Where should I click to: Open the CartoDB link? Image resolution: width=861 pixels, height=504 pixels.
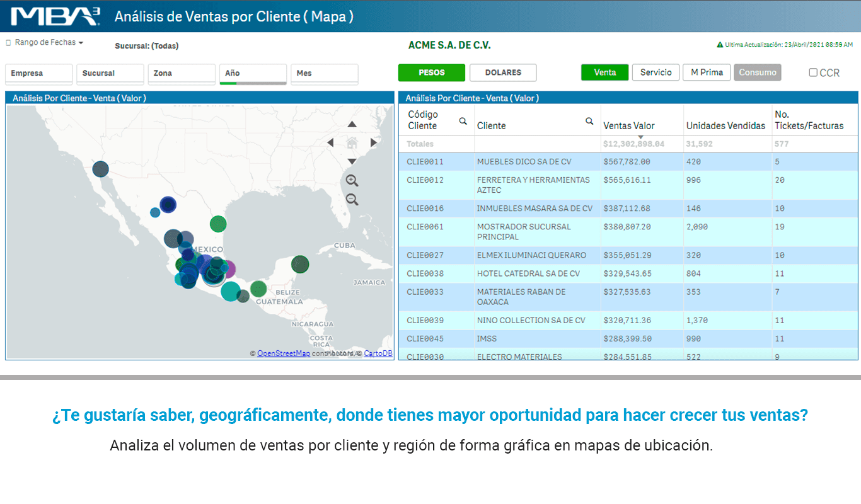tap(378, 353)
